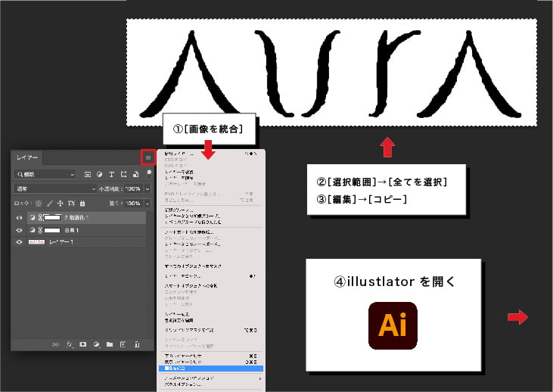Viewport: 553px width, 392px height.
Task: Click the type layer filter icon
Action: (x=111, y=174)
